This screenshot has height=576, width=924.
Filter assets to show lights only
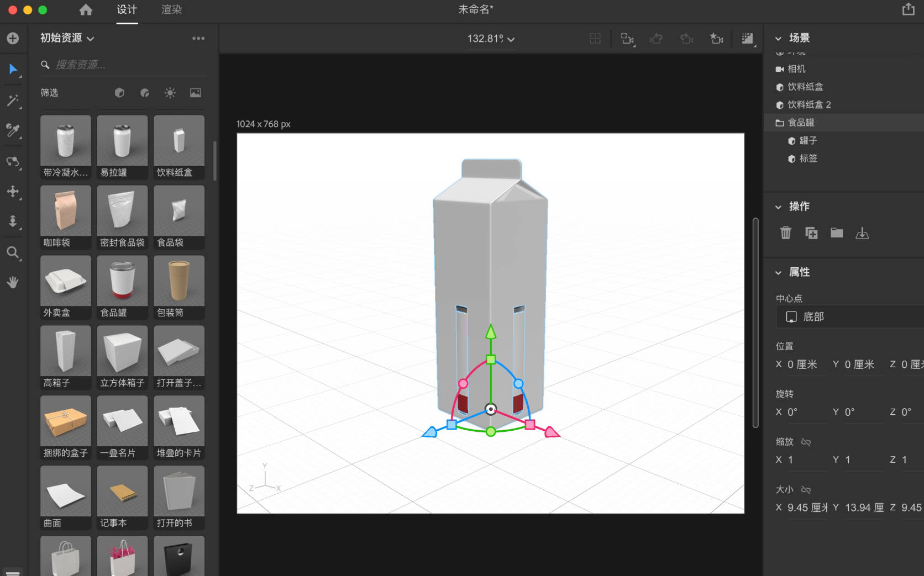(x=170, y=93)
